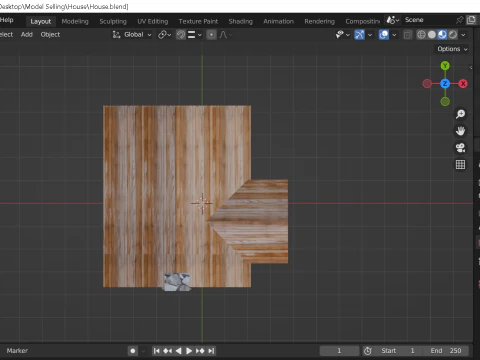Image resolution: width=480 pixels, height=360 pixels.
Task: Open the proportional editing falloff dropdown
Action: click(x=226, y=35)
